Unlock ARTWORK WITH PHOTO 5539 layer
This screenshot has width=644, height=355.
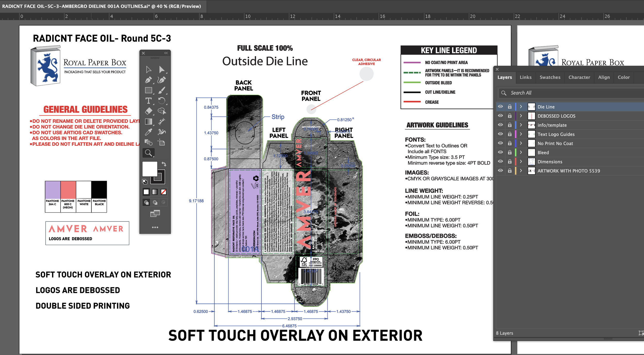pyautogui.click(x=510, y=171)
